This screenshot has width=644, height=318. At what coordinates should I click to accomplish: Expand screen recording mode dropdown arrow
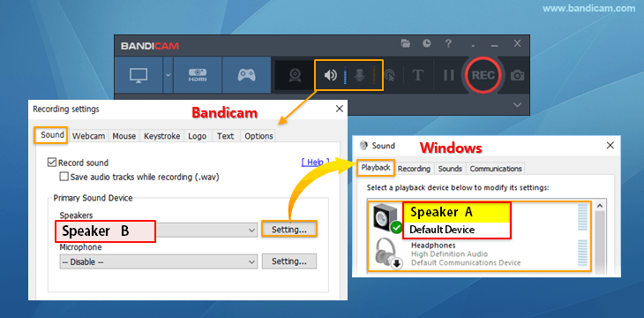(168, 75)
